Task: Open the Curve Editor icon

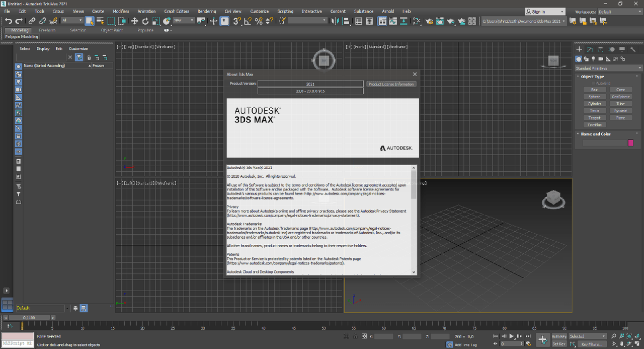Action: point(393,21)
